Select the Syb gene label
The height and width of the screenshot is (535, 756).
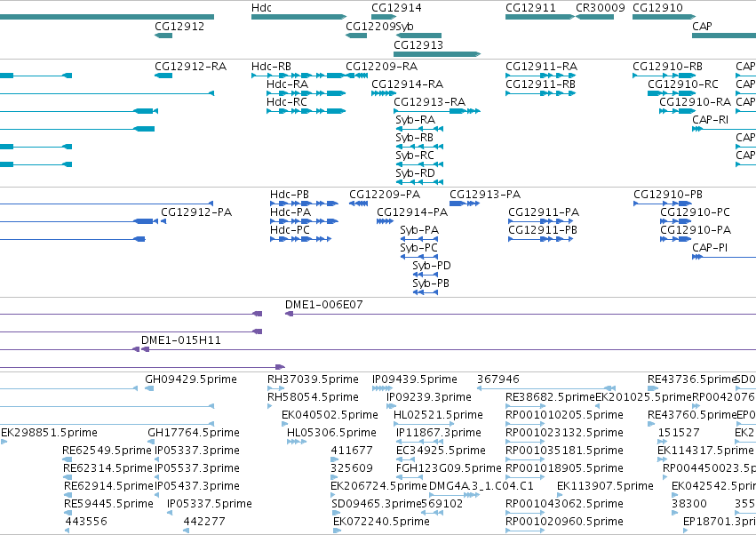pos(404,27)
